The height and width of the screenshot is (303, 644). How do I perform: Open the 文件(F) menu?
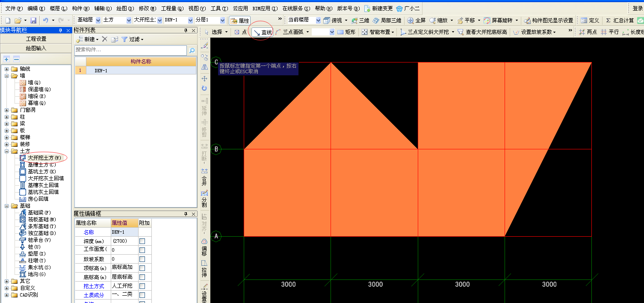14,9
